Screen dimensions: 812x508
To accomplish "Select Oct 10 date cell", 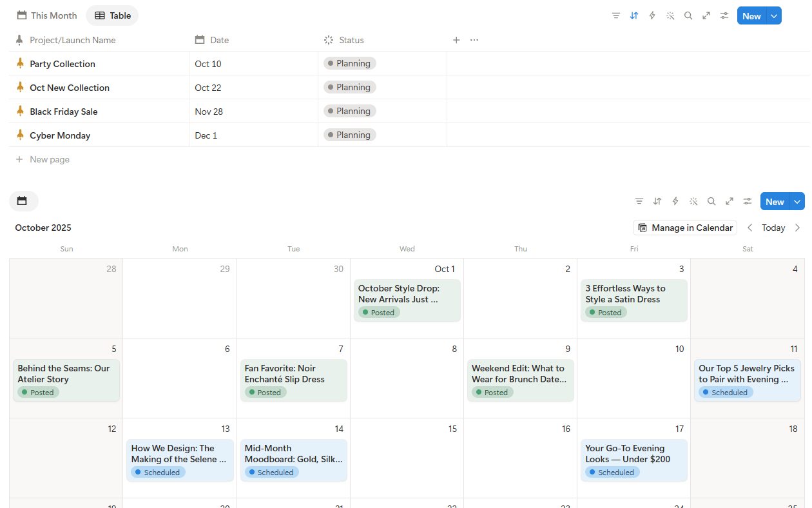I will [x=254, y=63].
